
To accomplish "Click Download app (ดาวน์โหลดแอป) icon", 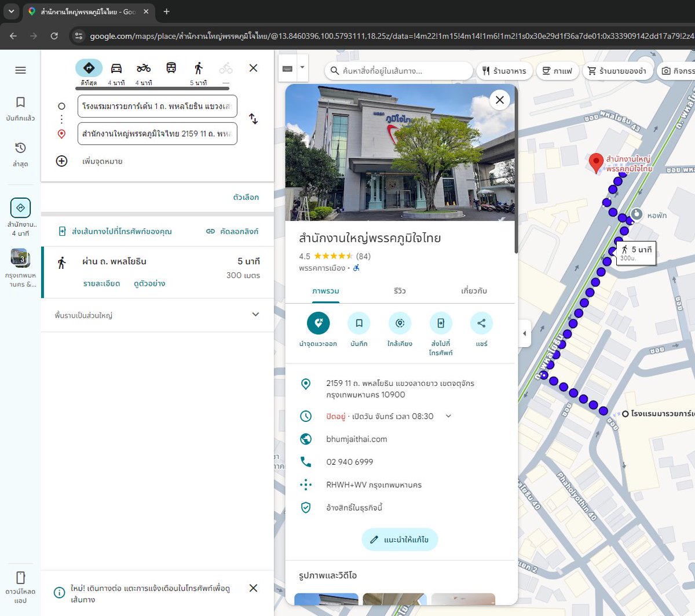I will coord(20,588).
